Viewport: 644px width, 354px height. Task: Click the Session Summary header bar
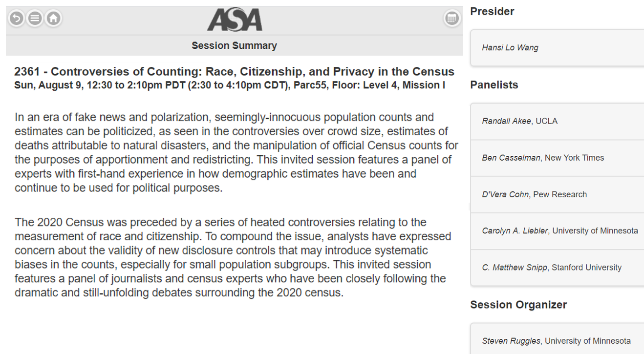(235, 45)
